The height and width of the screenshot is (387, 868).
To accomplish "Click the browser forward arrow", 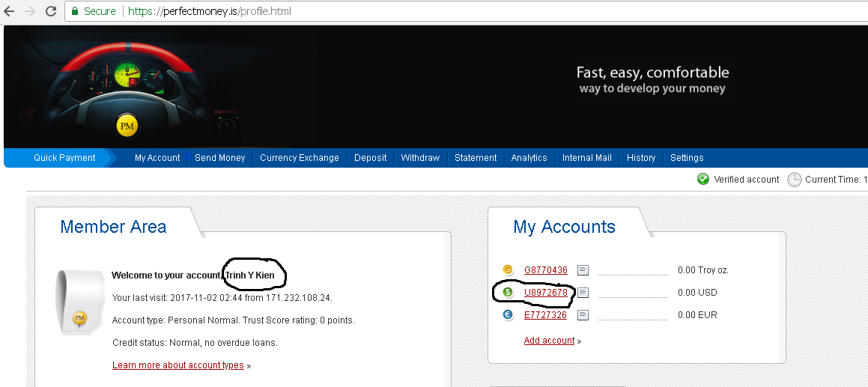I will [x=30, y=11].
